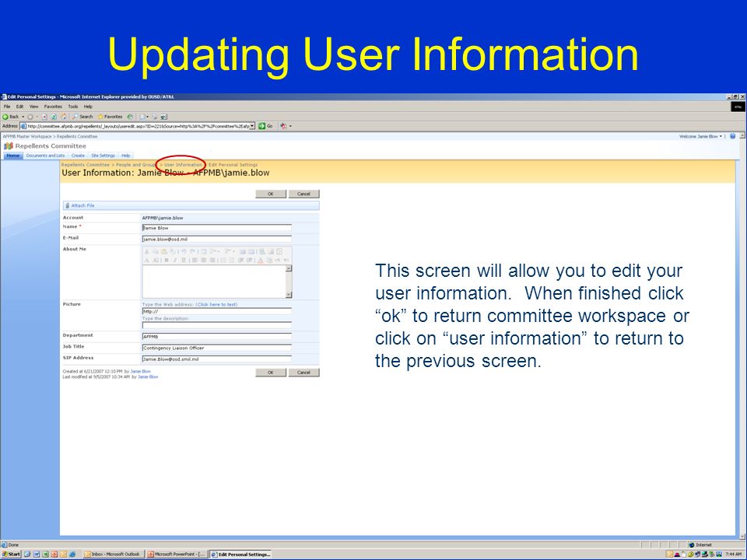The width and height of the screenshot is (747, 560).
Task: Open the Edit menu
Action: tap(19, 107)
